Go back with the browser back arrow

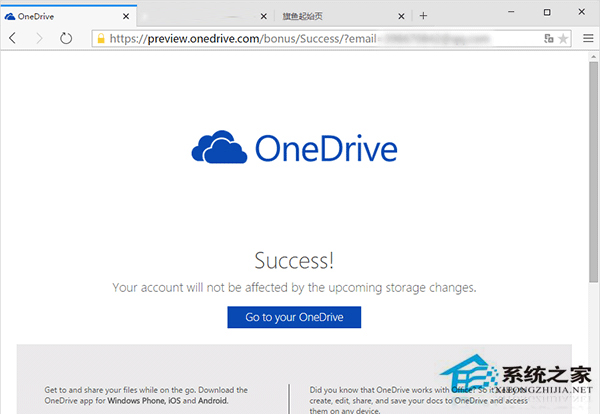pos(13,38)
